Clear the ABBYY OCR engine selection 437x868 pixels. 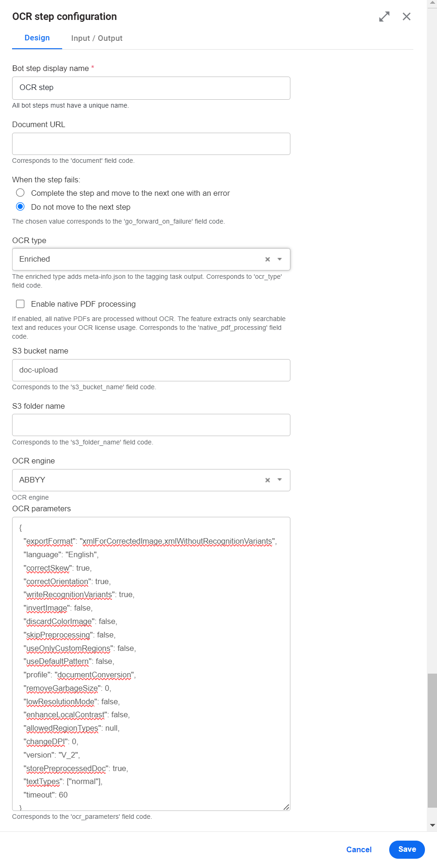(x=268, y=480)
